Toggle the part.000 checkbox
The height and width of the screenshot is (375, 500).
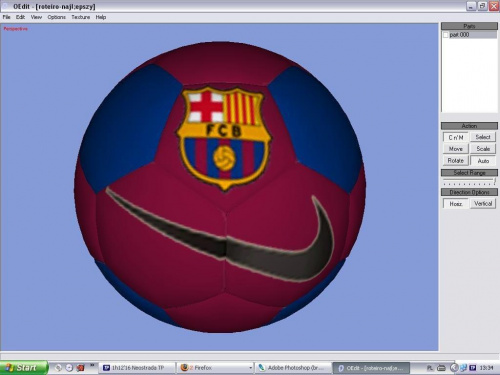446,35
